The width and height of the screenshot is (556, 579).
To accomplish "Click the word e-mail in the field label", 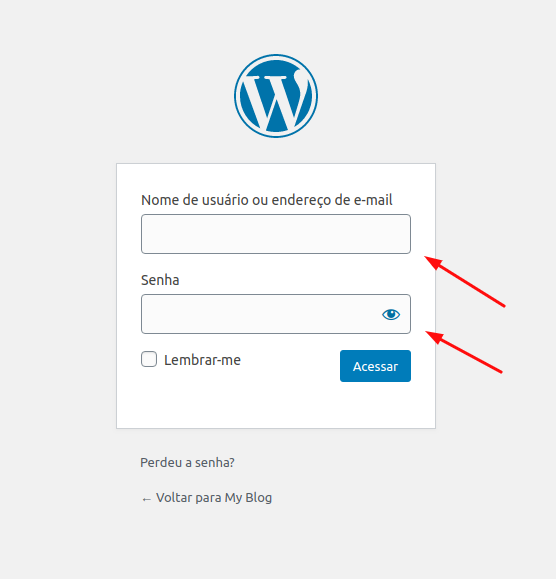I will tap(373, 200).
